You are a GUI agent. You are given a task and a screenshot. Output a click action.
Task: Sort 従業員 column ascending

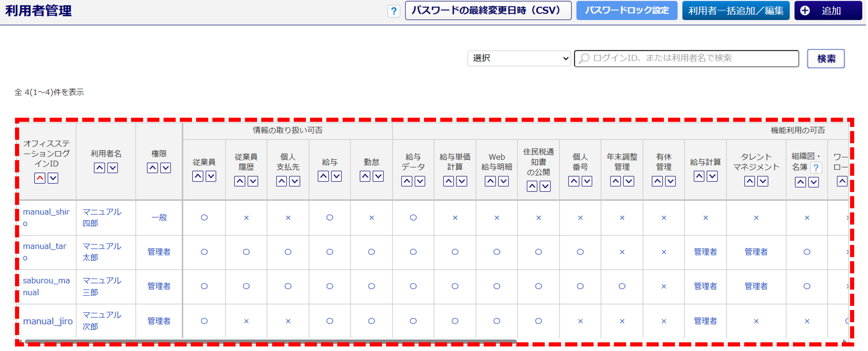click(x=198, y=176)
